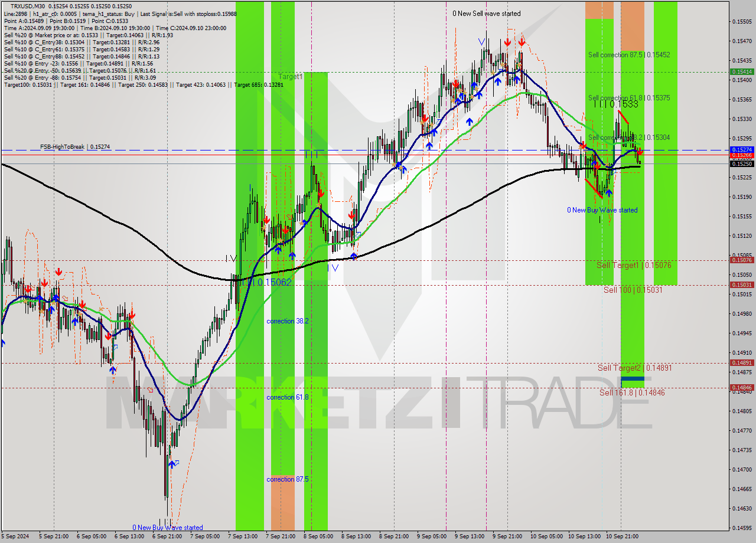Click the '8 Sep 05:00' time label
Image resolution: width=756 pixels, height=543 pixels.
(318, 537)
